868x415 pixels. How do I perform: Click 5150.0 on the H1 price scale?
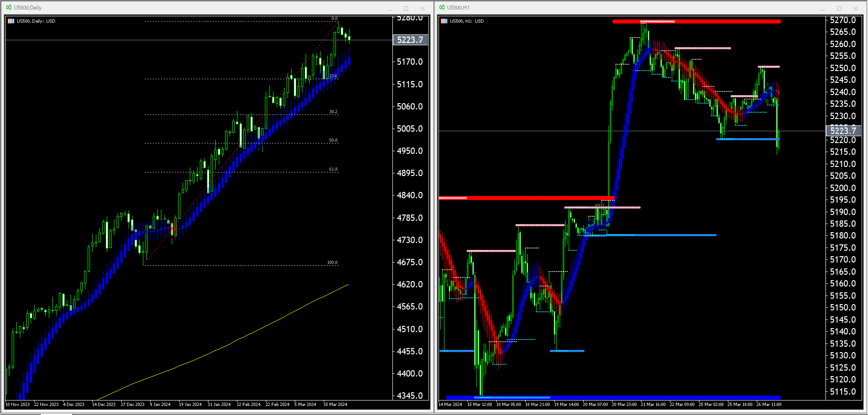tap(843, 307)
